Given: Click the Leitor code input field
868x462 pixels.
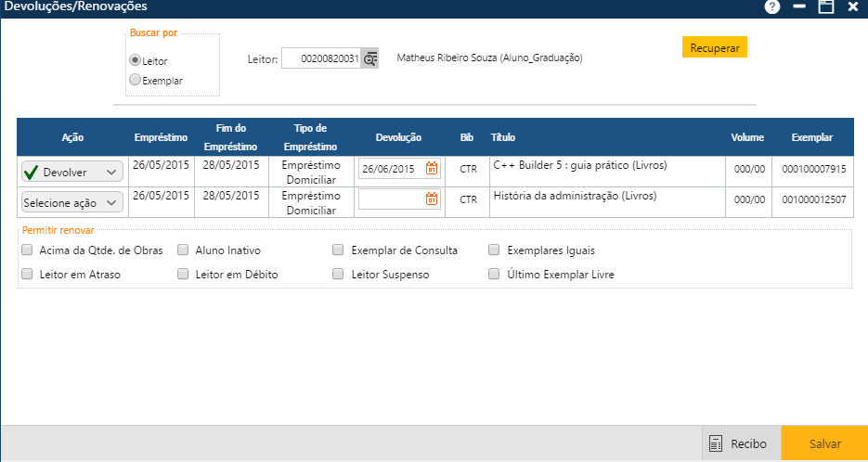Looking at the screenshot, I should point(320,58).
